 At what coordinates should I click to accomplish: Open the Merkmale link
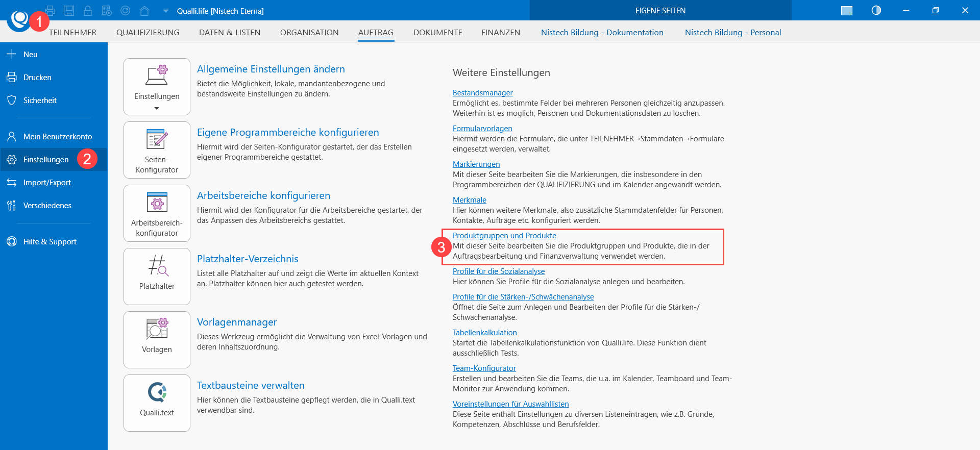tap(470, 199)
